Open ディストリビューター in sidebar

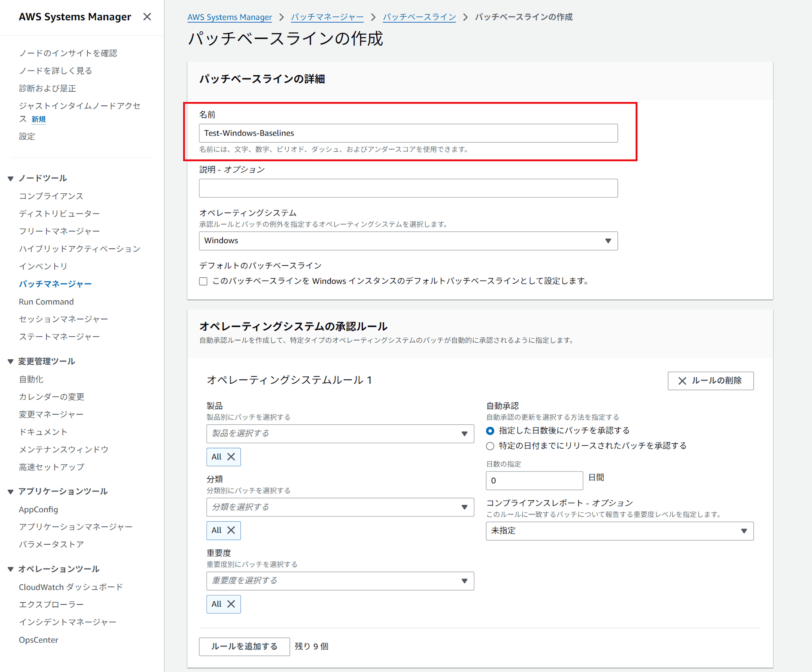59,214
